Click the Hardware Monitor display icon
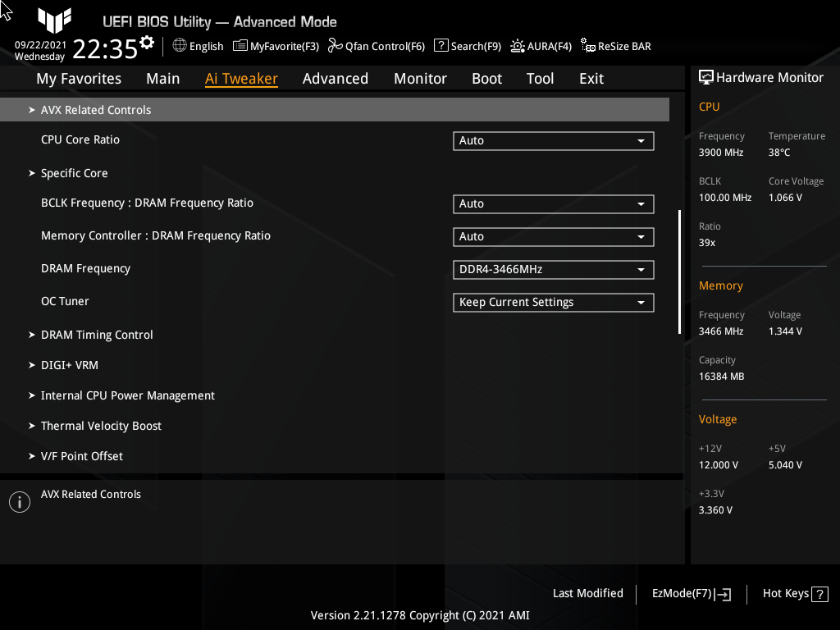The image size is (840, 630). tap(706, 78)
